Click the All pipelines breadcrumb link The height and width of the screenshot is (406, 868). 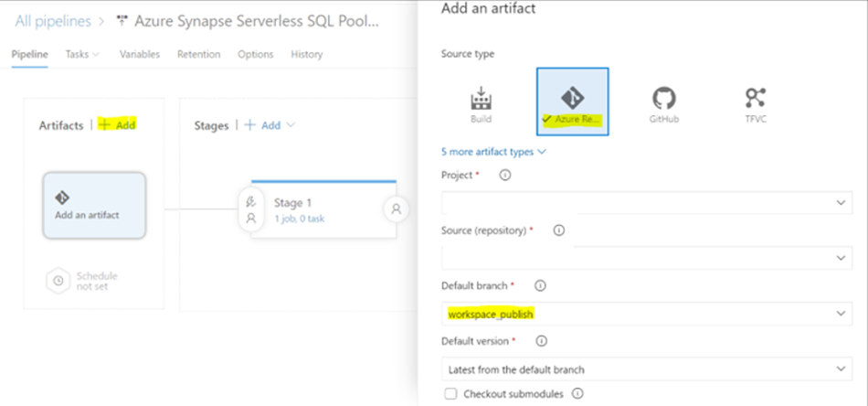(53, 22)
